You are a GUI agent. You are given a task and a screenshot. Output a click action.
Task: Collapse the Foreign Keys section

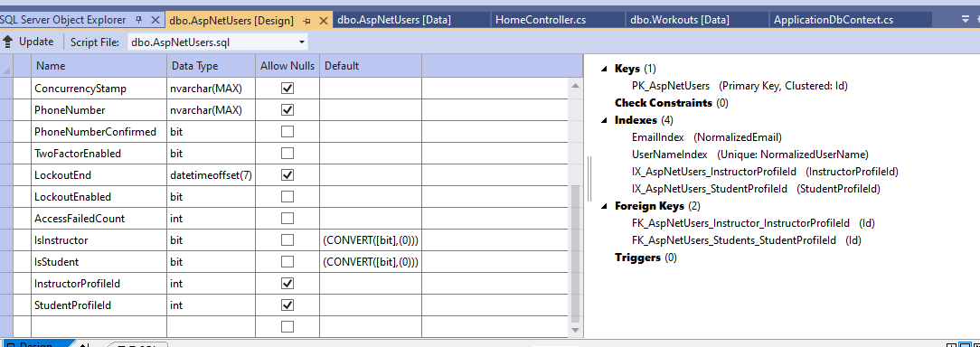click(x=604, y=206)
